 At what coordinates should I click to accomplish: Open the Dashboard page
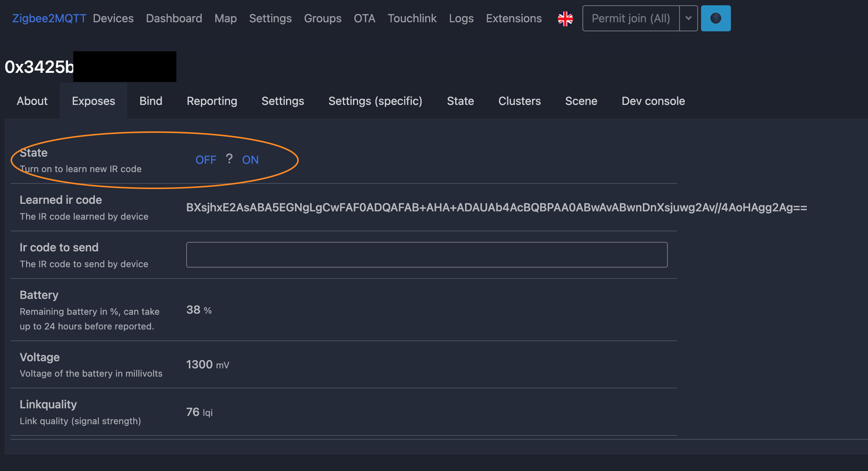(174, 18)
